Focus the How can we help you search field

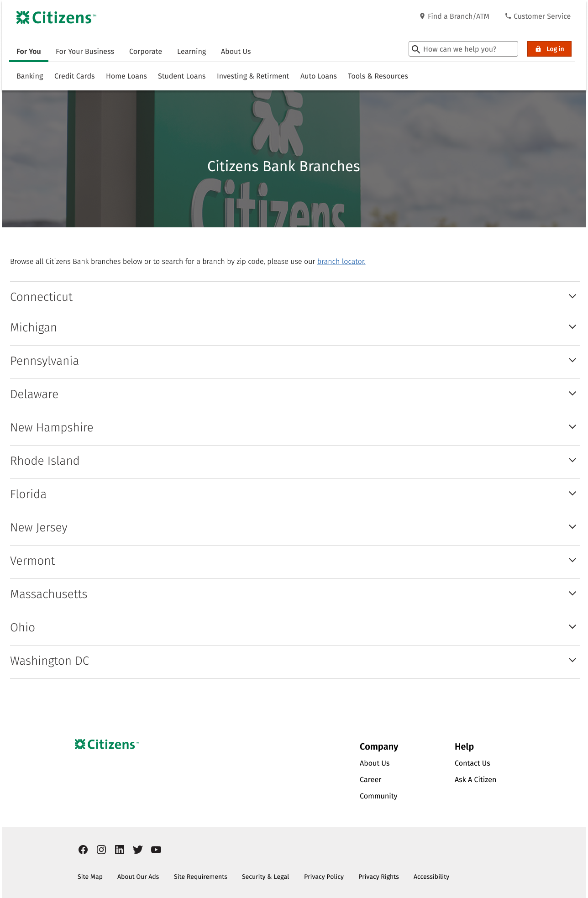click(463, 49)
